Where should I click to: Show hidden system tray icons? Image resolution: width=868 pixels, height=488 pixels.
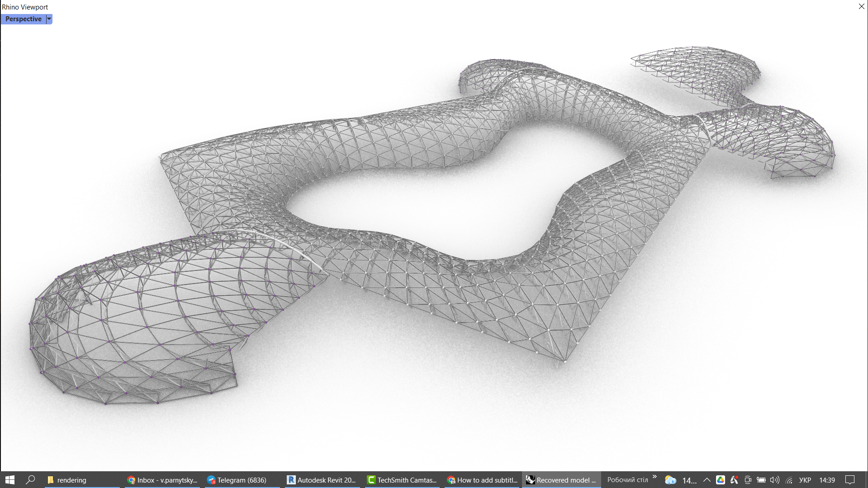pyautogui.click(x=707, y=480)
